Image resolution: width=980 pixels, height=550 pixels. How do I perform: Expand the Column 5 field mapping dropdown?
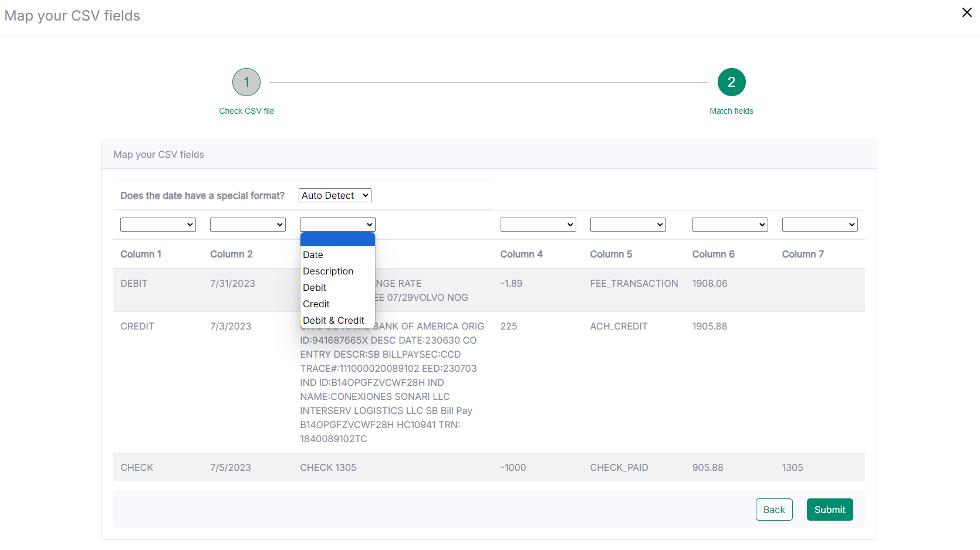point(628,225)
